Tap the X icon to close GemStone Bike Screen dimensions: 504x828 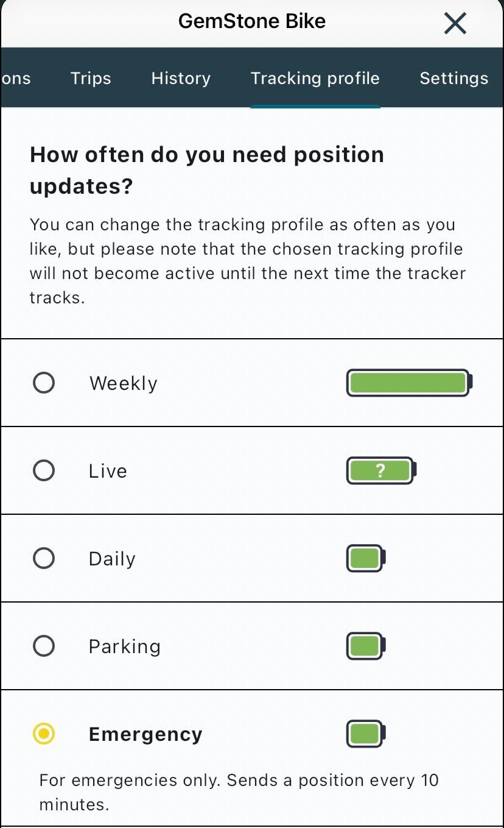pyautogui.click(x=455, y=23)
